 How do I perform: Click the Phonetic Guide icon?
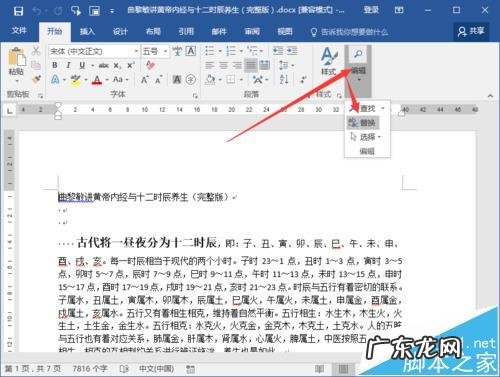click(177, 51)
